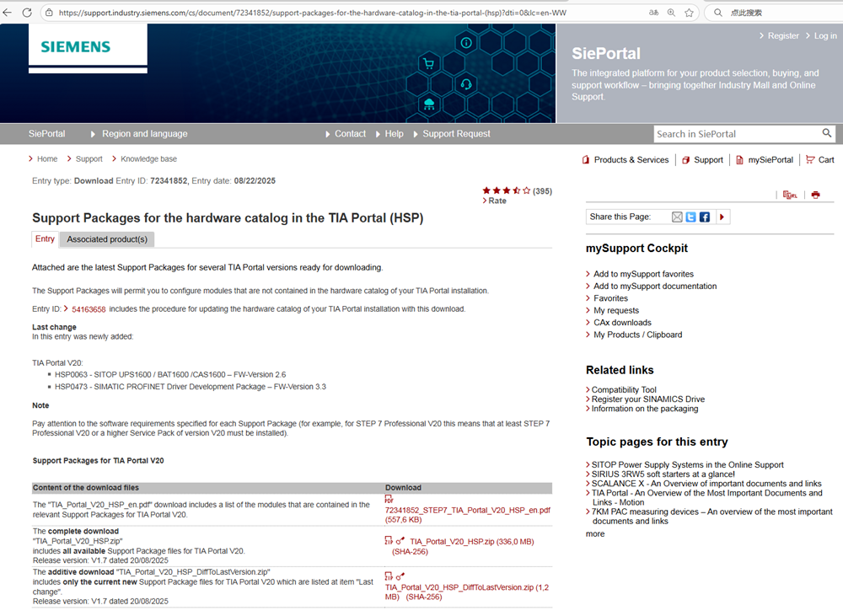
Task: Download 72341852_STEP7_TIA_Portal_V20_HSP_en.pdf
Action: [x=467, y=515]
